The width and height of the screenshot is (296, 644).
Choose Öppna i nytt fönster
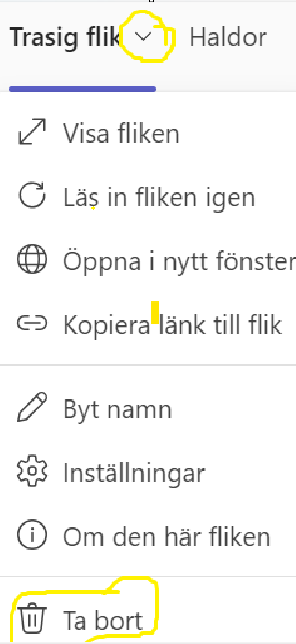(148, 261)
